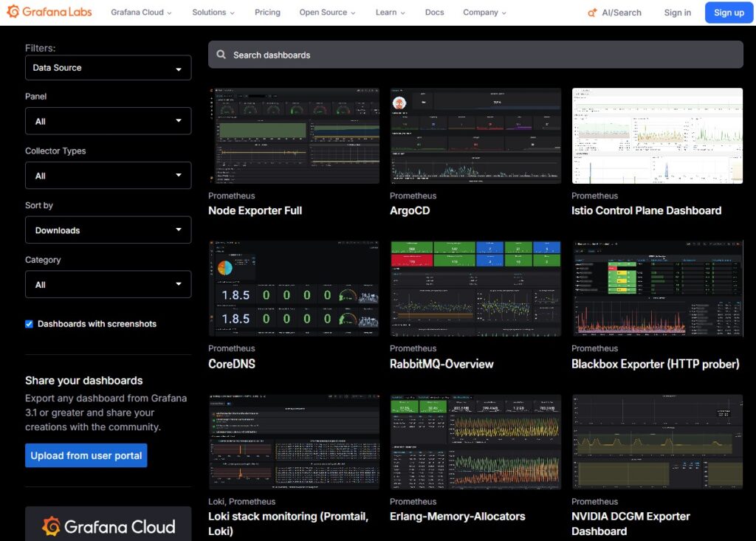The height and width of the screenshot is (541, 756).
Task: Click the Erlang-Memory-Allocators title
Action: 458,517
